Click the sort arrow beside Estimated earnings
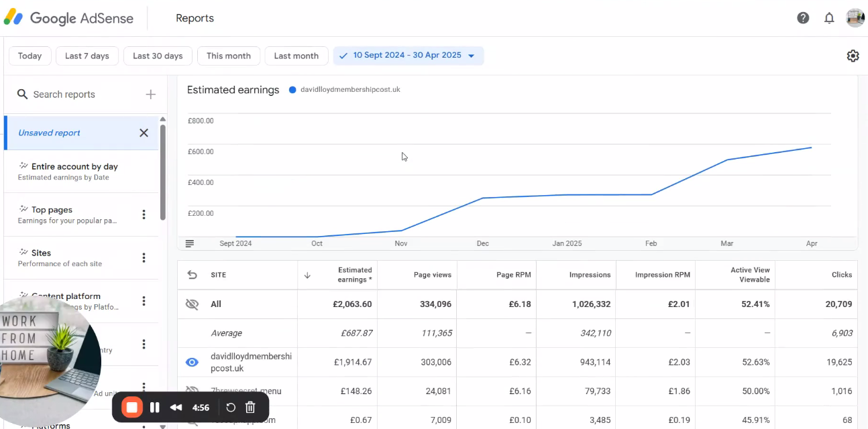 [x=307, y=275]
